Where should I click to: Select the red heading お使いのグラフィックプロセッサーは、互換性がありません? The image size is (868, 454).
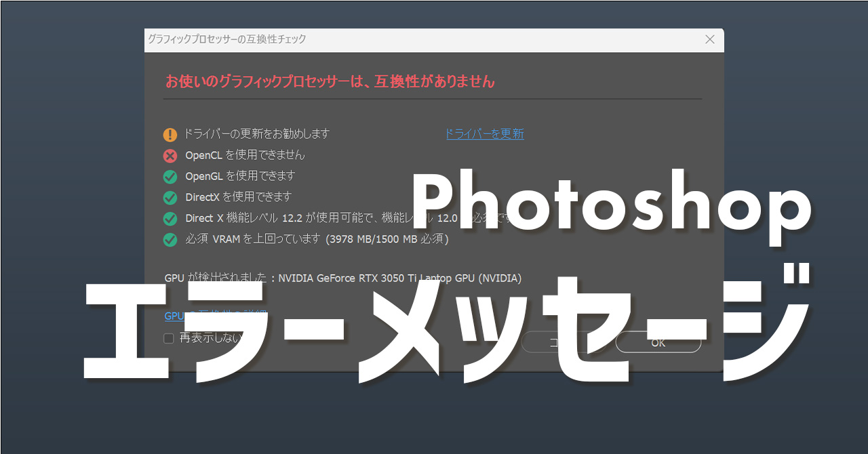[330, 82]
